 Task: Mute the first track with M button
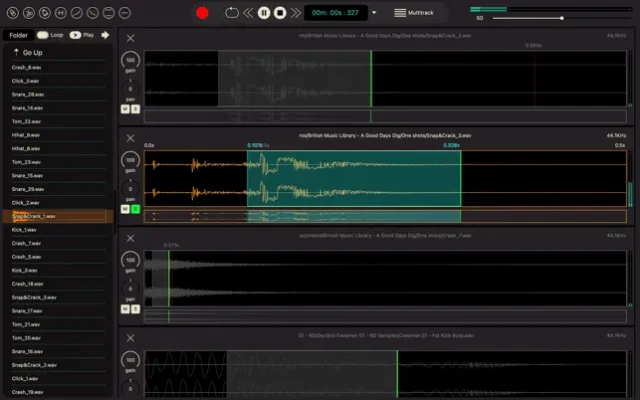[x=126, y=108]
